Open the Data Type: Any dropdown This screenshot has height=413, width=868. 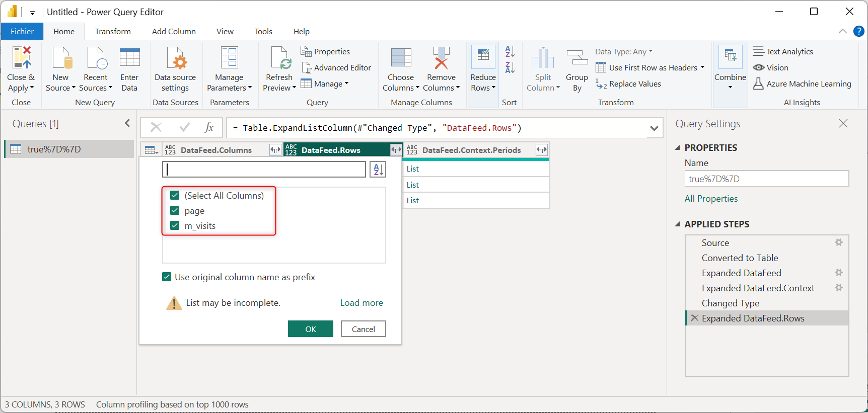(623, 51)
